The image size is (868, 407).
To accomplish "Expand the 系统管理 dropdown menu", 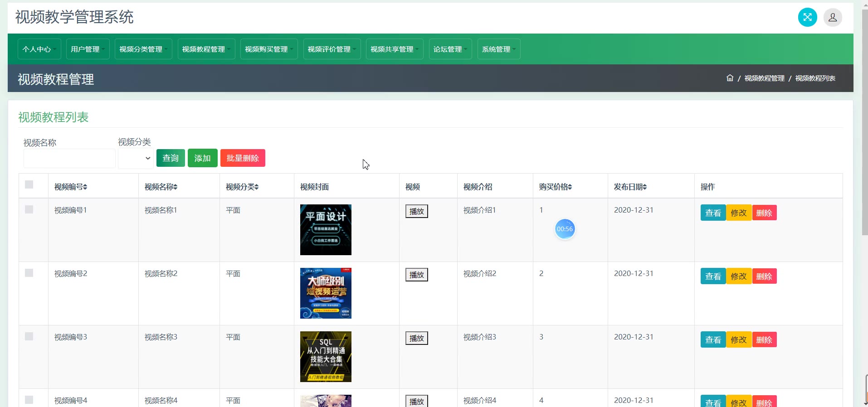I will [498, 49].
